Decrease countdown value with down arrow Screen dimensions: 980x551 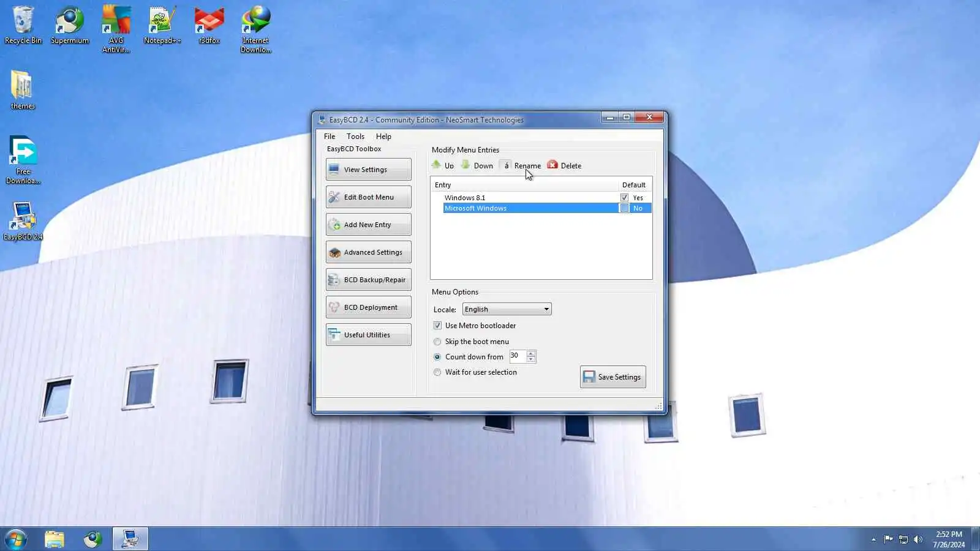pos(531,359)
